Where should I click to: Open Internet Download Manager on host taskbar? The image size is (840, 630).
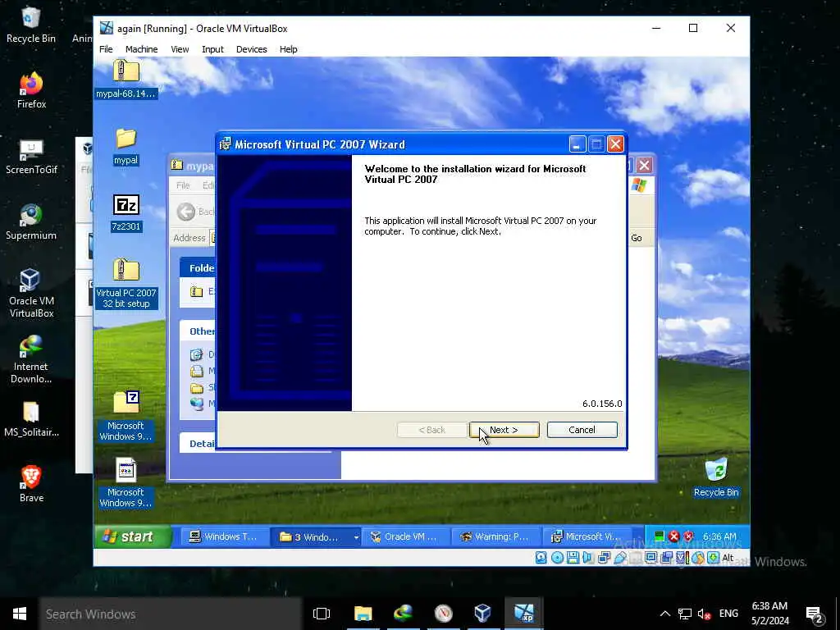pos(403,614)
